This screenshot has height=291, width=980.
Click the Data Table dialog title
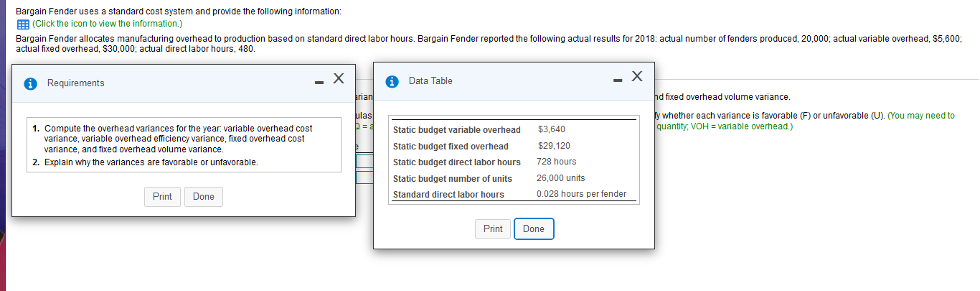click(430, 81)
